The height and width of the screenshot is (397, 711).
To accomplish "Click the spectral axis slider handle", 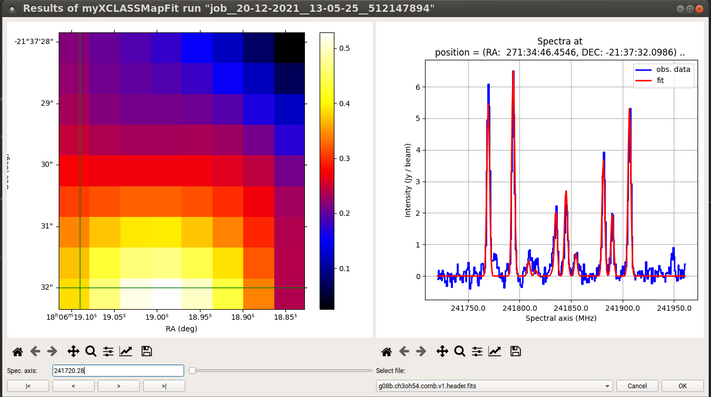I will coord(192,371).
